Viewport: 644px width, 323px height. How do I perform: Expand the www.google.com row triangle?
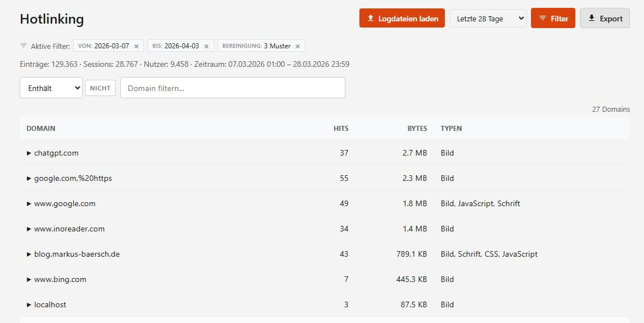(29, 203)
